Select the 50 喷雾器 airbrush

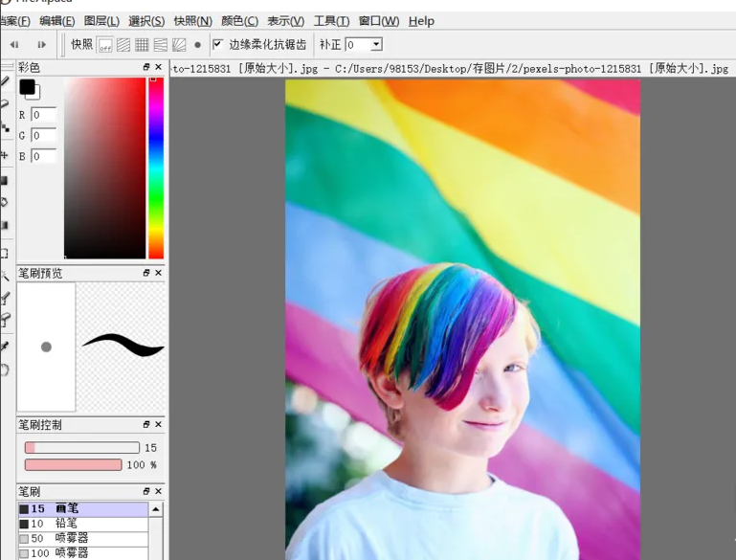(83, 539)
